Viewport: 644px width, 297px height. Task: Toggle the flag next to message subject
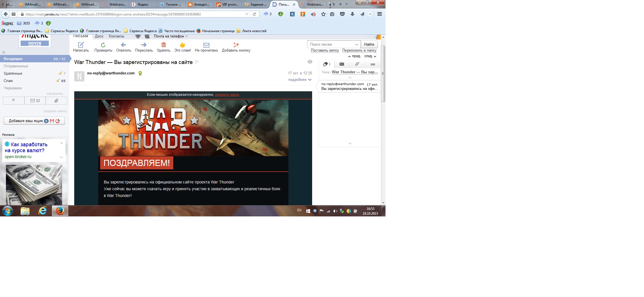[x=197, y=62]
